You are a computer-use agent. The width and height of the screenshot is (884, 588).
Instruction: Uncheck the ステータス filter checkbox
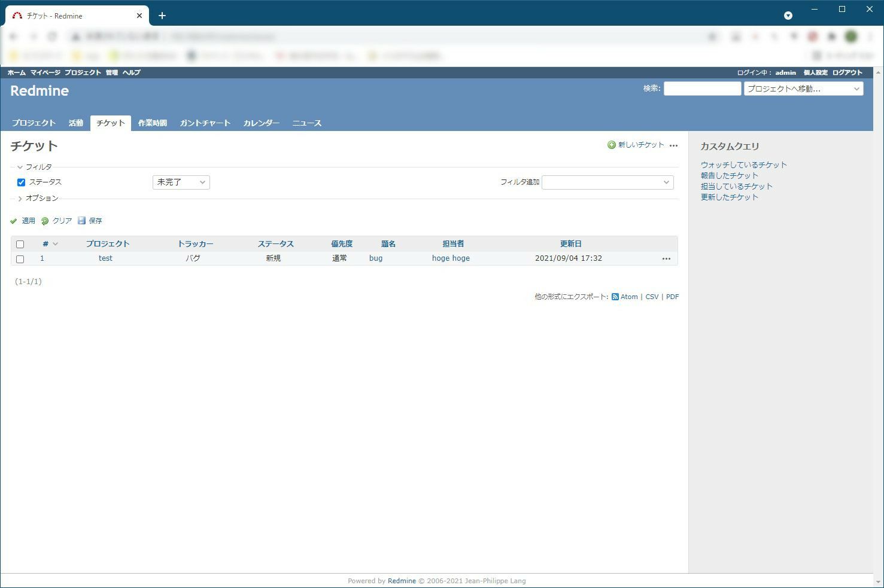(x=21, y=182)
